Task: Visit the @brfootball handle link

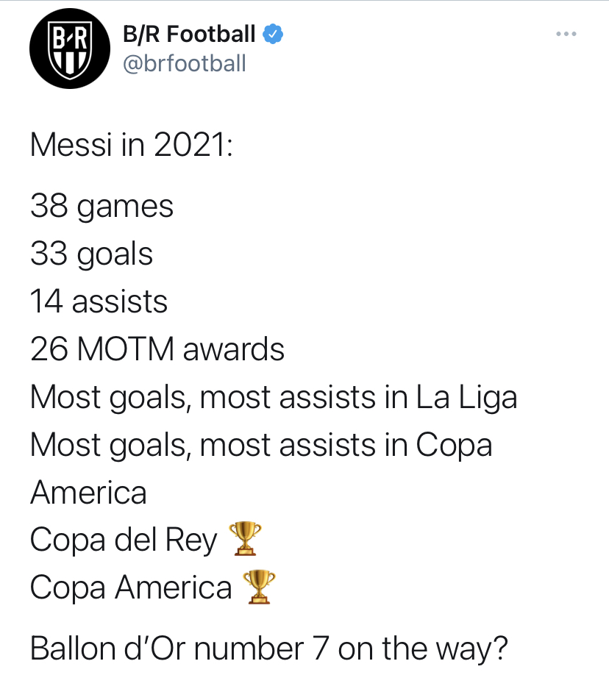Action: [x=185, y=63]
